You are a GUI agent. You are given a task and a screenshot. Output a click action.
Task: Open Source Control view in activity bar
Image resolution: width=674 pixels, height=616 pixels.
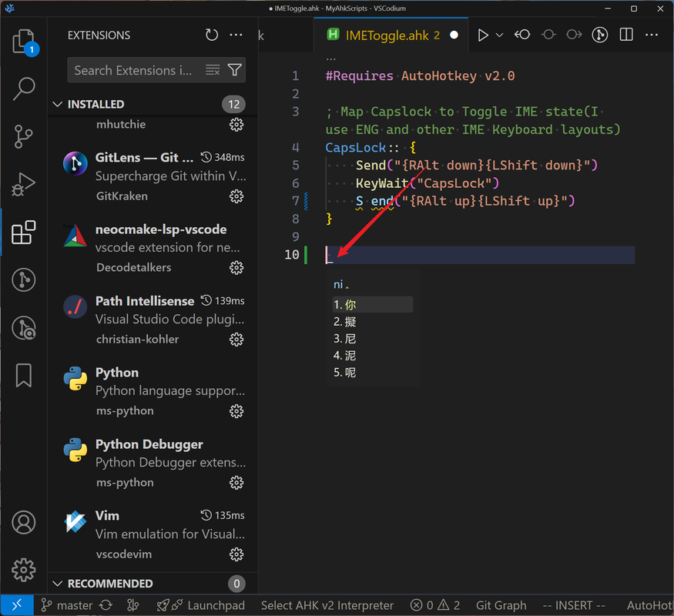pyautogui.click(x=24, y=136)
